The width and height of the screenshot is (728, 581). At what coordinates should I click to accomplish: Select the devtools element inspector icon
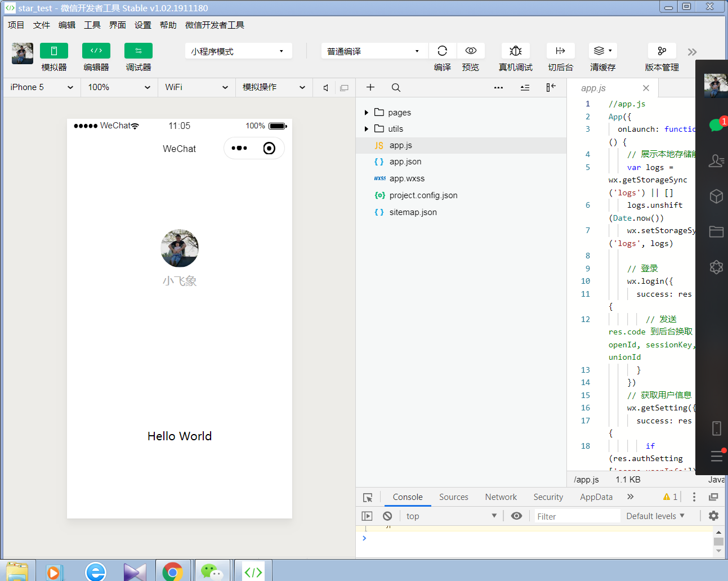tap(368, 497)
